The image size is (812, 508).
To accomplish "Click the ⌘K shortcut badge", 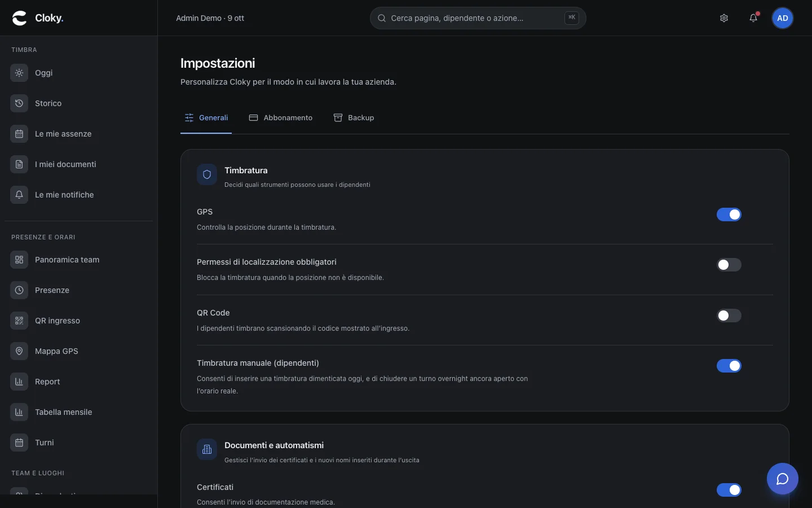I will 572,17.
